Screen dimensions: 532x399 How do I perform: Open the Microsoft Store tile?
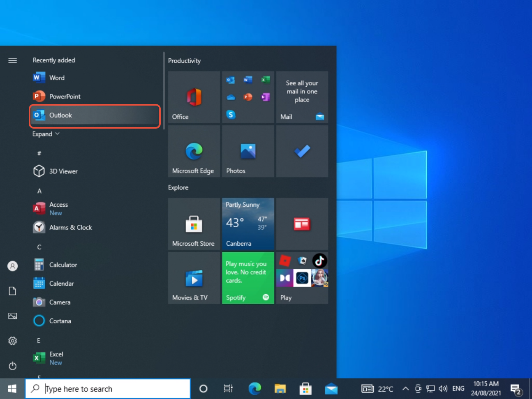tap(194, 224)
